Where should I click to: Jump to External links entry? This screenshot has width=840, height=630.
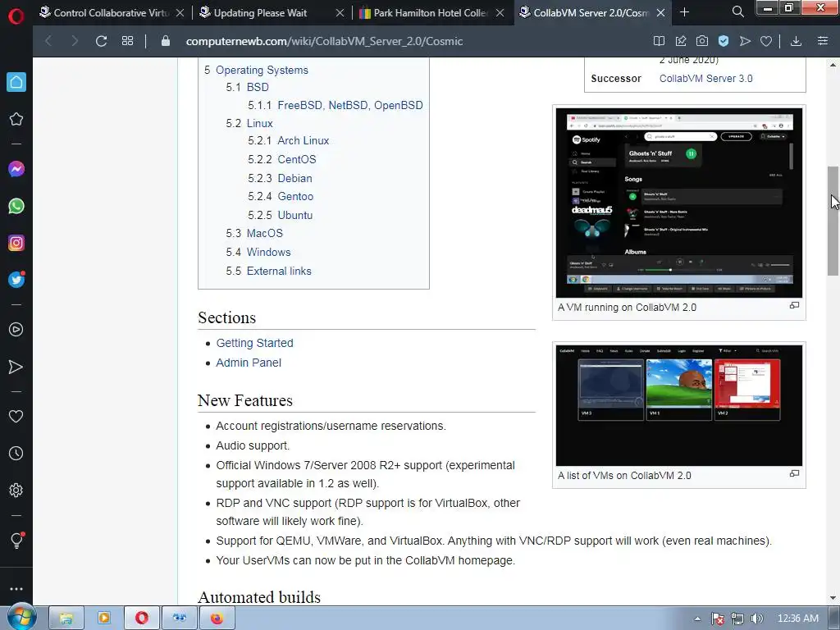[279, 271]
